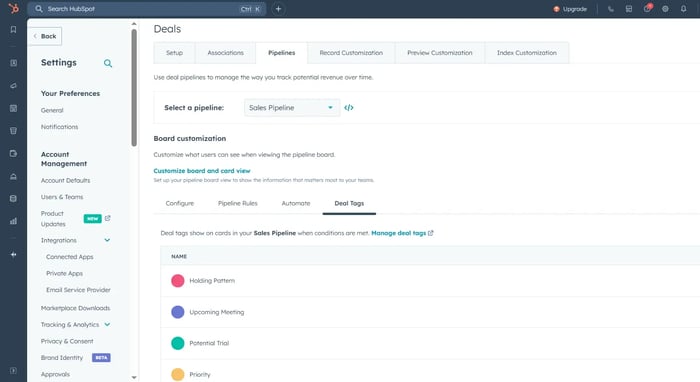Open the Preview Customization tab
The height and width of the screenshot is (382, 700).
coord(440,53)
